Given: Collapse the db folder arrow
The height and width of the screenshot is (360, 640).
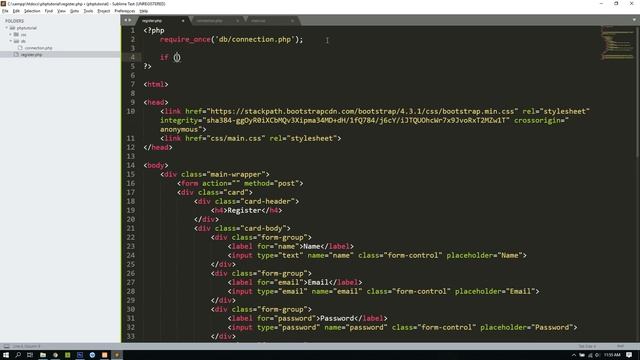Looking at the screenshot, I should pos(11,41).
